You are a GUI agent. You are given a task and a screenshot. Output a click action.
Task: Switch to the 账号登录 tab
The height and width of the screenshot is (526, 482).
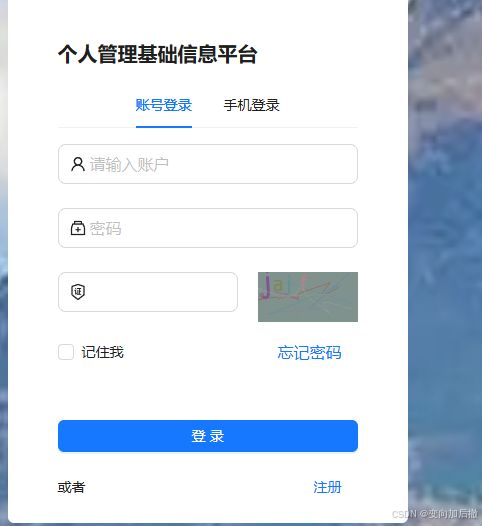(x=164, y=105)
